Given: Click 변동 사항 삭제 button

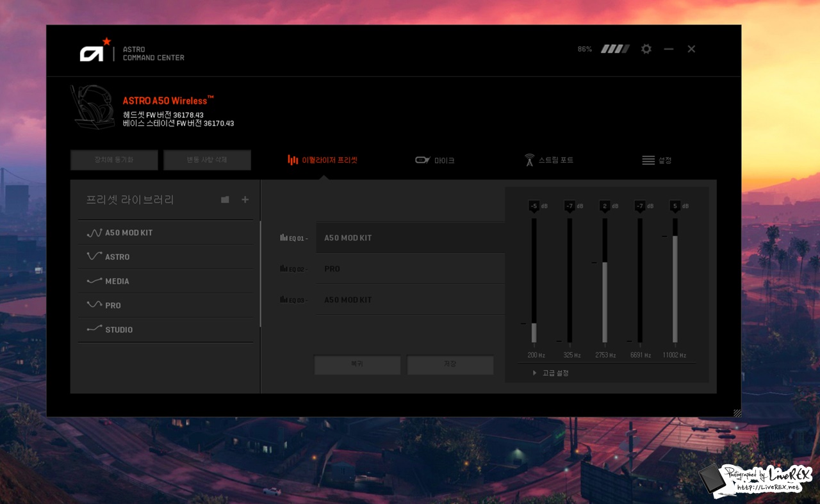Looking at the screenshot, I should click(207, 160).
